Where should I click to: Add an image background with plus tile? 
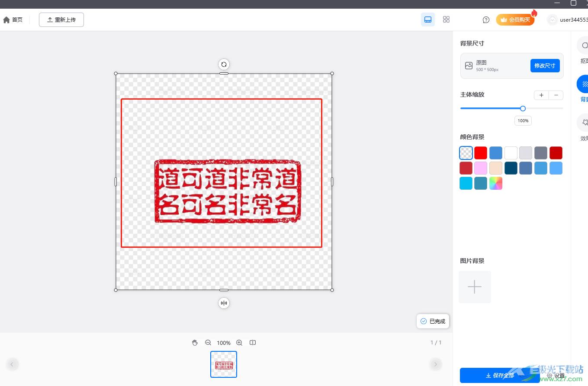coord(475,287)
